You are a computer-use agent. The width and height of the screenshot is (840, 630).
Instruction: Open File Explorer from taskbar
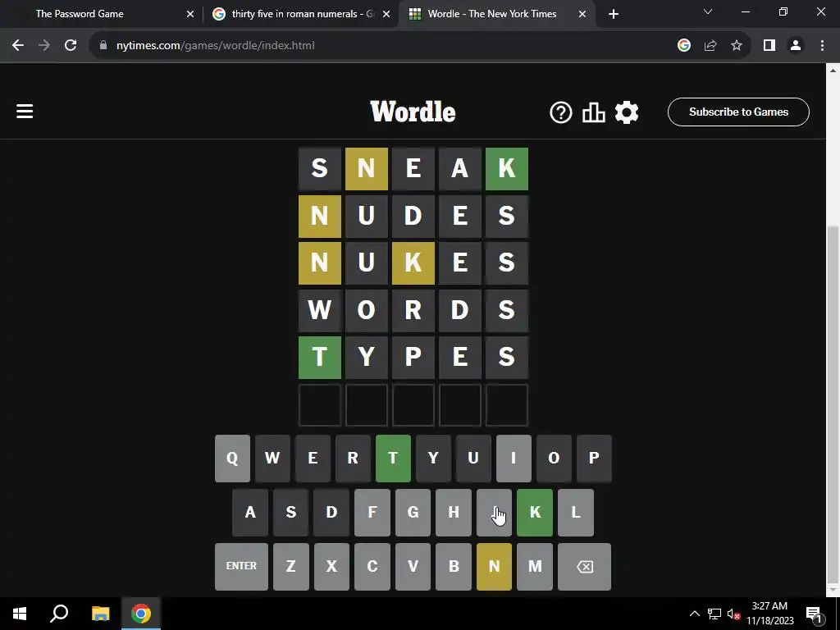click(x=101, y=614)
